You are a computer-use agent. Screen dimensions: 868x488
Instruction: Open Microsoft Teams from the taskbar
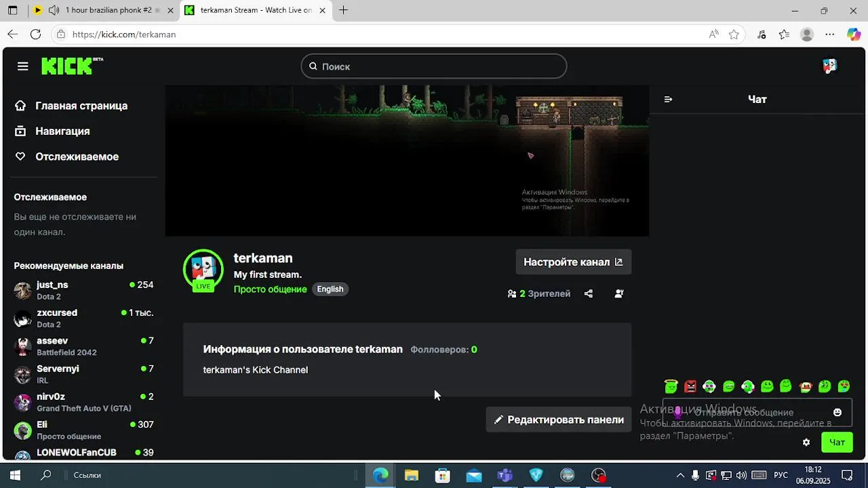(505, 475)
